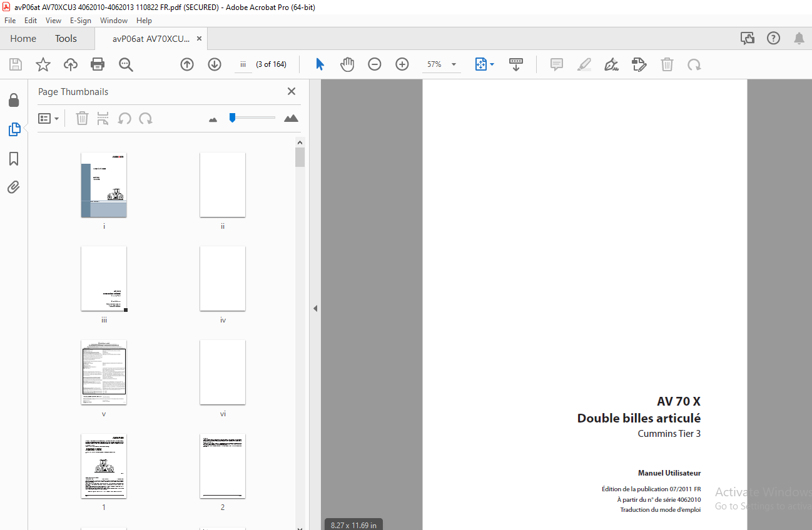Enable scrolling mode keyboard icon
Viewport: 812px width, 530px height.
point(516,64)
